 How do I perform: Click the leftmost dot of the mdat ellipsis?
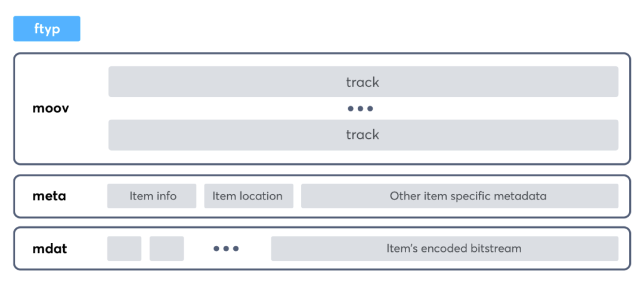pos(216,248)
